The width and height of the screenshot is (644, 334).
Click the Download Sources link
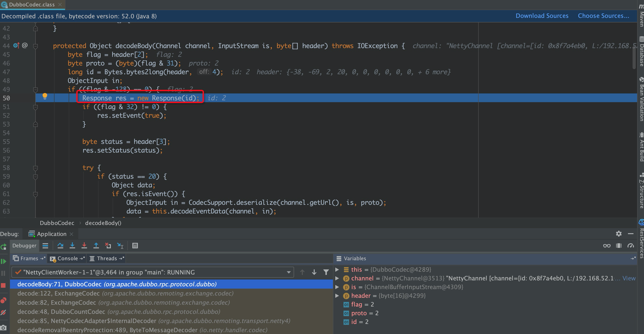(x=542, y=16)
